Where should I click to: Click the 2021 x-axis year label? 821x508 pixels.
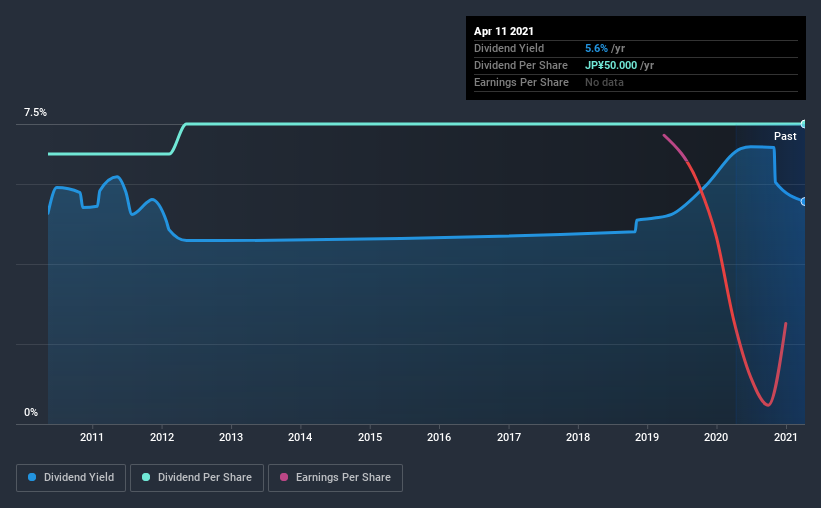(x=785, y=437)
